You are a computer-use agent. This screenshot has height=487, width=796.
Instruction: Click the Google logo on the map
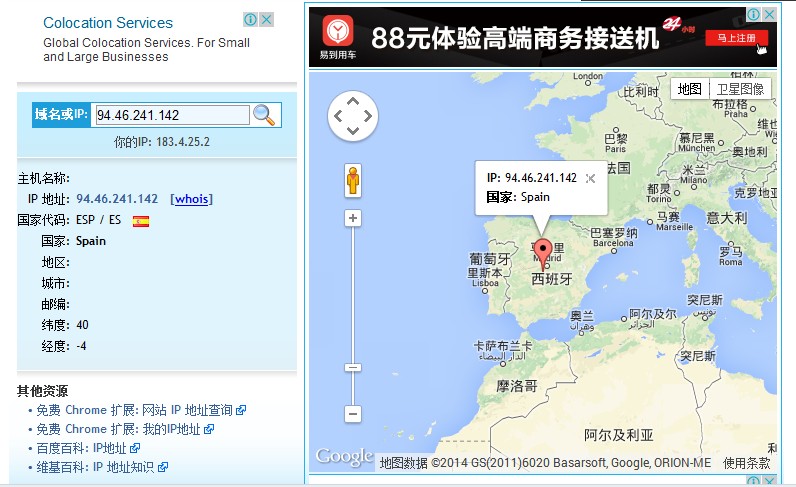344,457
